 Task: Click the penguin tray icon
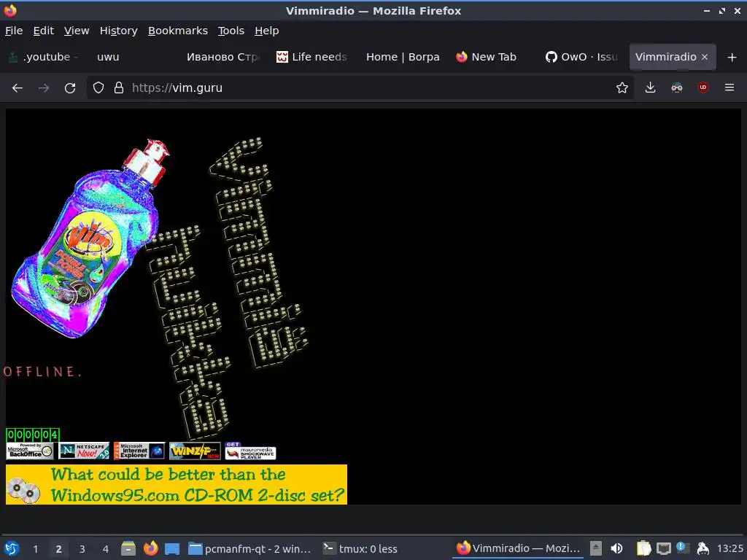[x=703, y=548]
